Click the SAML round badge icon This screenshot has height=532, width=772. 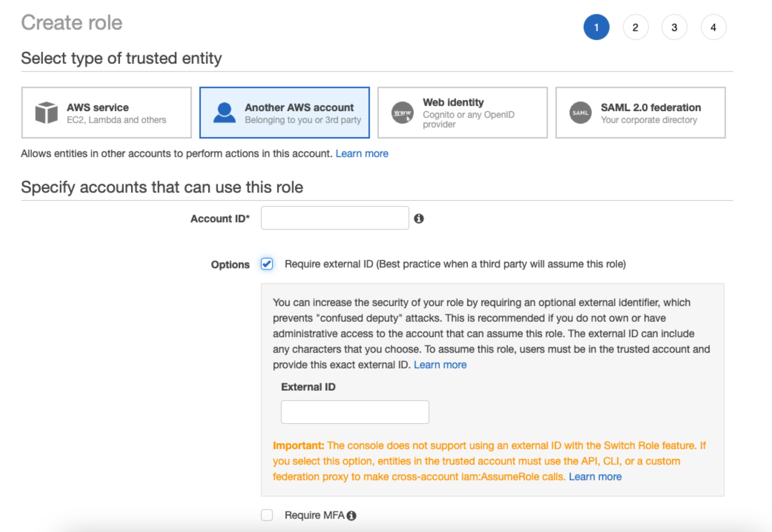tap(580, 112)
